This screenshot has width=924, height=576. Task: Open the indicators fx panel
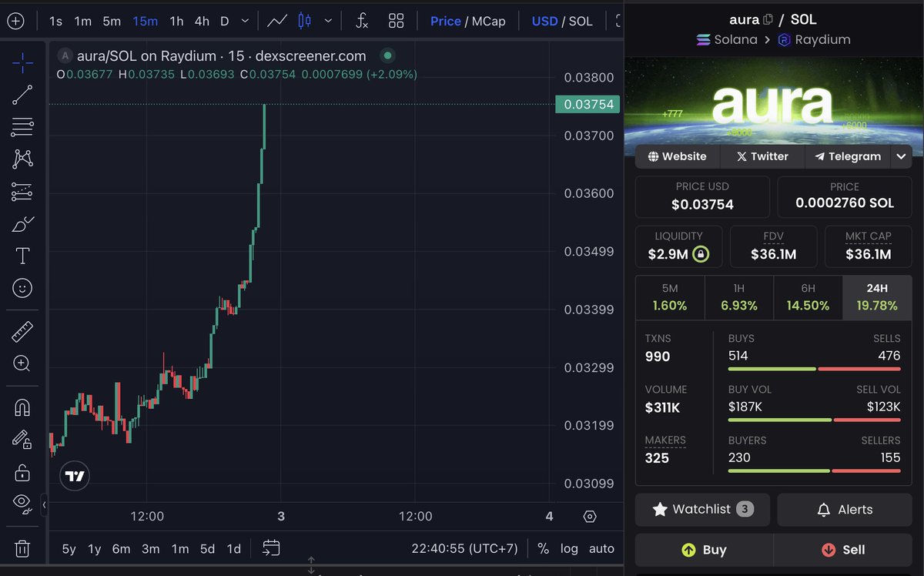(x=361, y=21)
